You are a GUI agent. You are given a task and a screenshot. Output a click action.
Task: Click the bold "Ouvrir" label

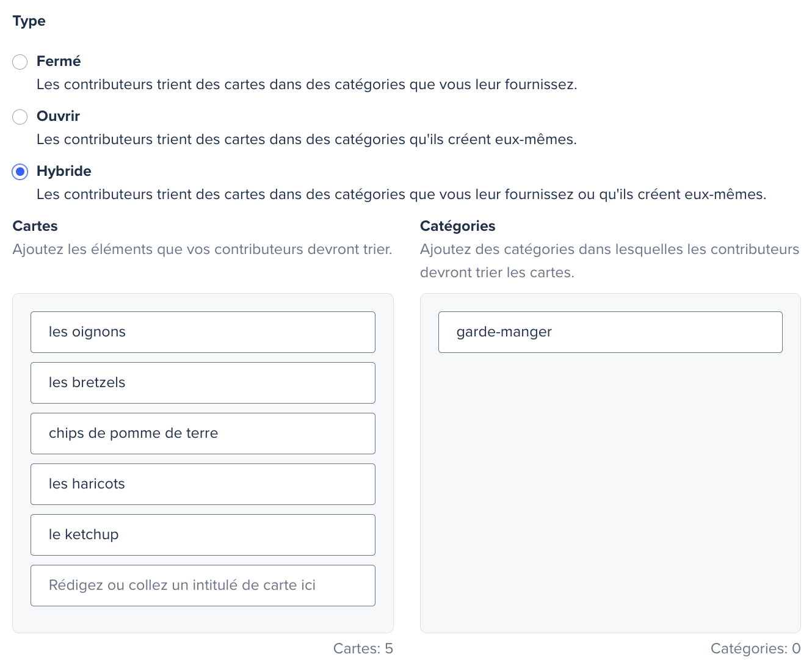(x=58, y=116)
